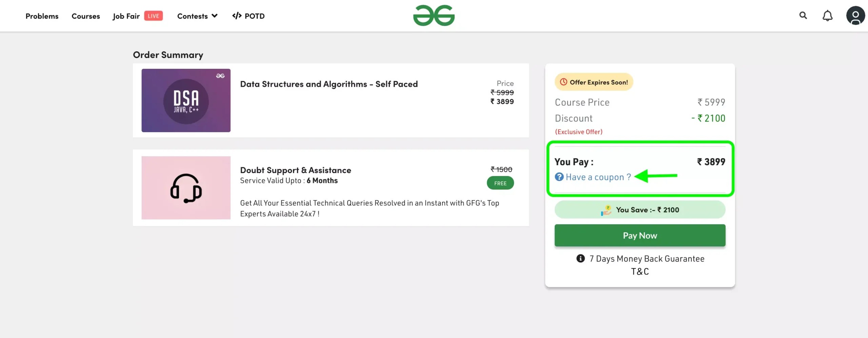Select the POTD code icon

(236, 16)
